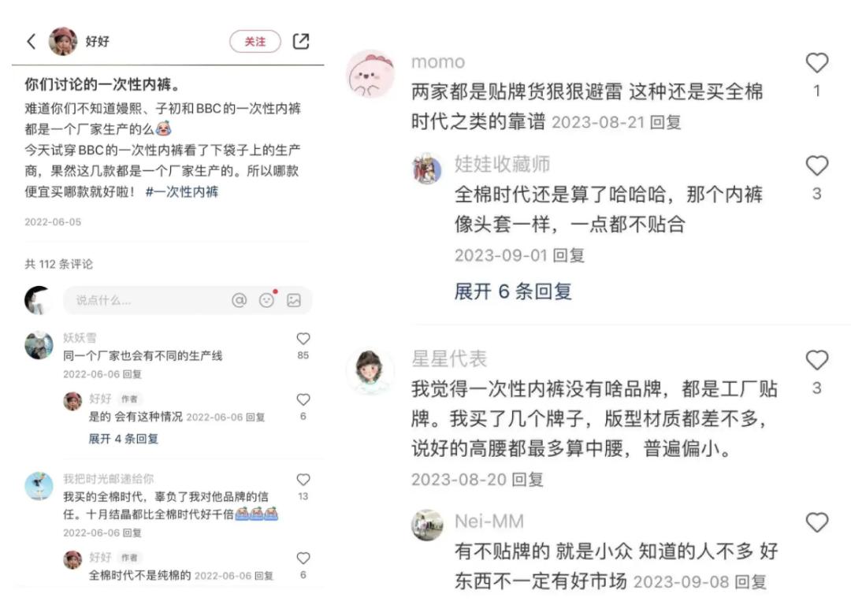Open author 好好's avatar in header
This screenshot has height=616, width=851.
(63, 41)
